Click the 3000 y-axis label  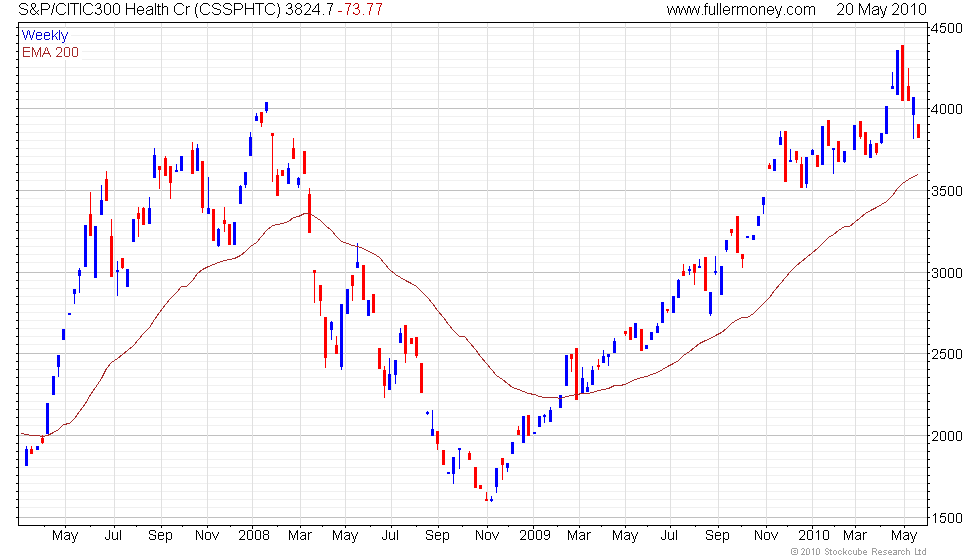(x=946, y=273)
